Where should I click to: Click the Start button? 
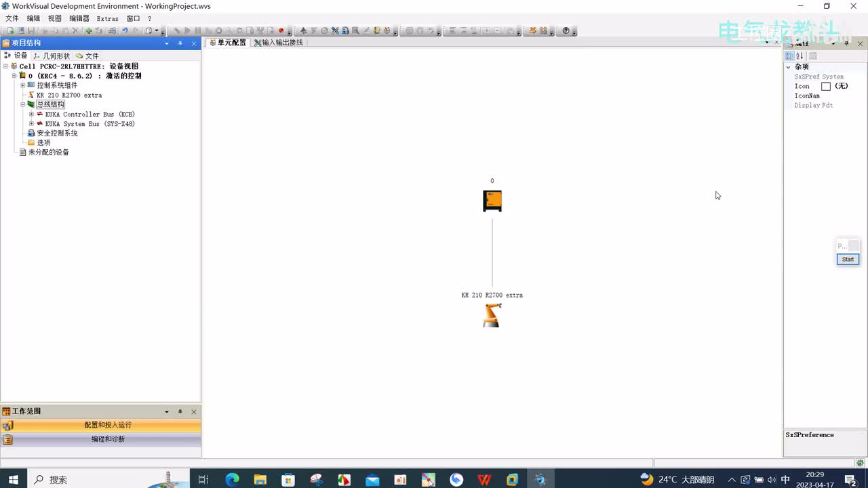point(848,259)
